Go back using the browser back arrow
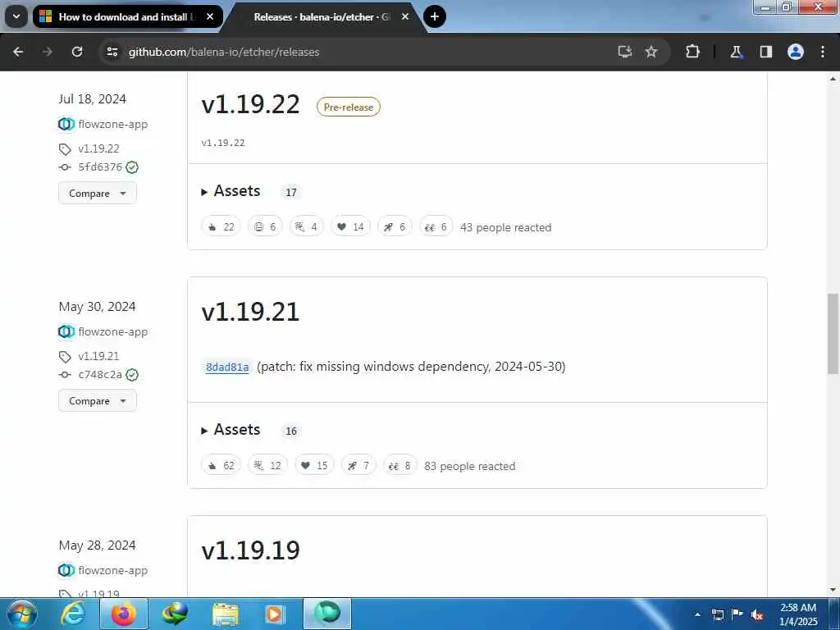This screenshot has height=630, width=840. pos(18,52)
